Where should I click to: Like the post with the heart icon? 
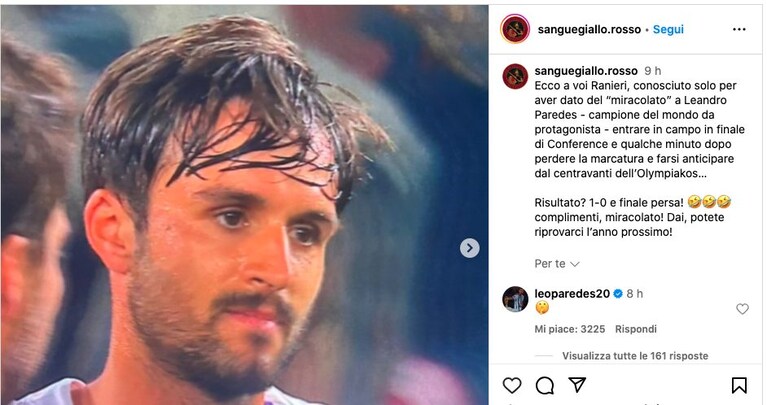[x=512, y=385]
